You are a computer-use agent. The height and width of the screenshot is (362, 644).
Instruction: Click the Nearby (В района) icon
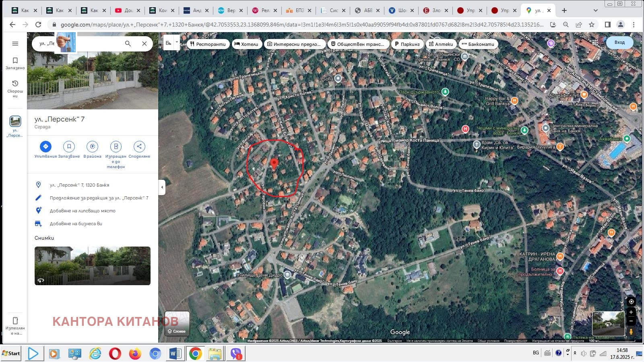tap(93, 146)
